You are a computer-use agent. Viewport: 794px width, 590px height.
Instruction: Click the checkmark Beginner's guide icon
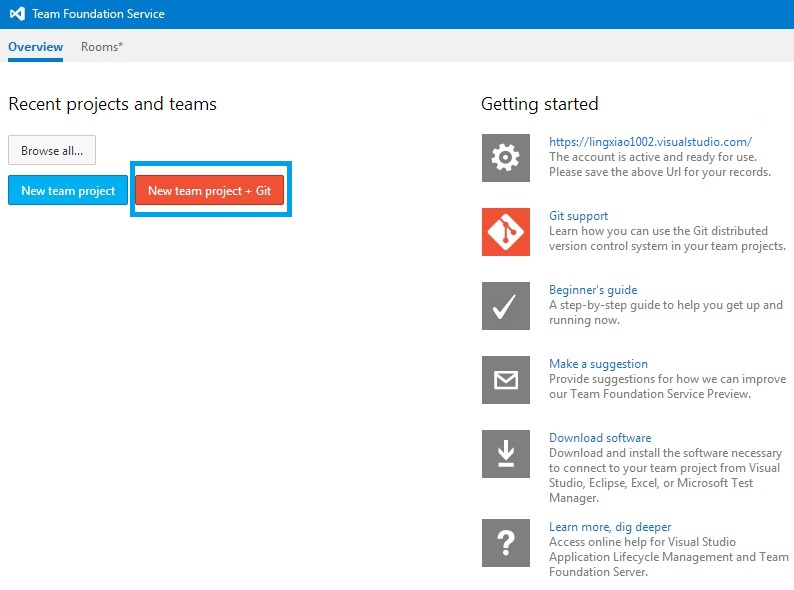click(x=505, y=306)
